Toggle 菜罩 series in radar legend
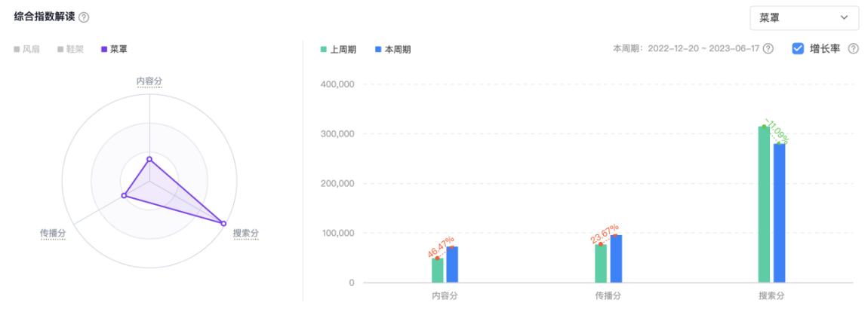 114,50
